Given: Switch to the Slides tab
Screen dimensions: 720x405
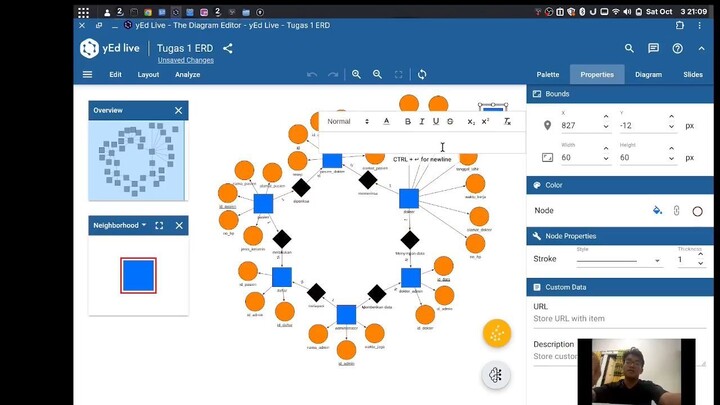Looking at the screenshot, I should (693, 74).
